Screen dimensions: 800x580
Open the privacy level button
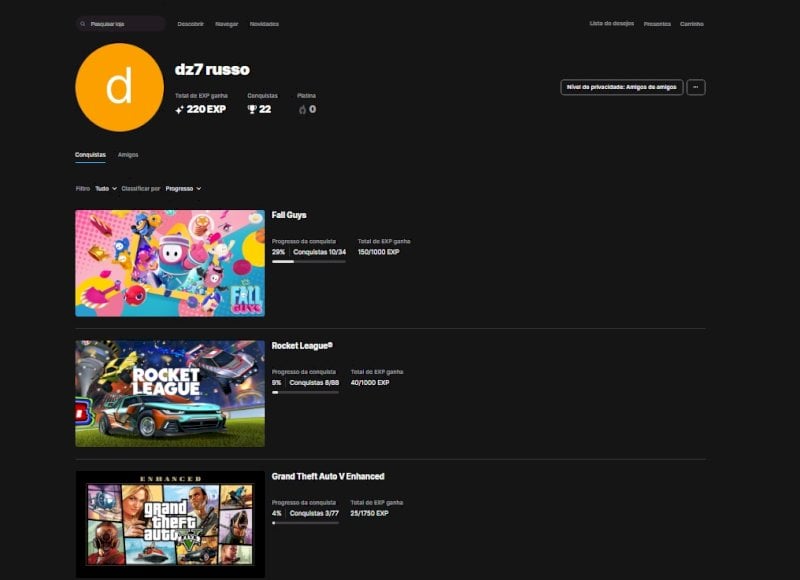click(x=621, y=87)
